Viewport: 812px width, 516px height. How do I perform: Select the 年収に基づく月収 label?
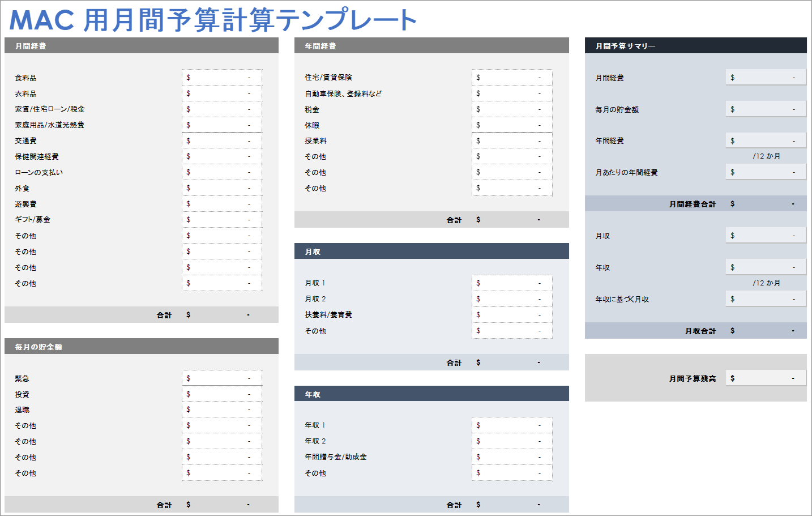(x=622, y=300)
